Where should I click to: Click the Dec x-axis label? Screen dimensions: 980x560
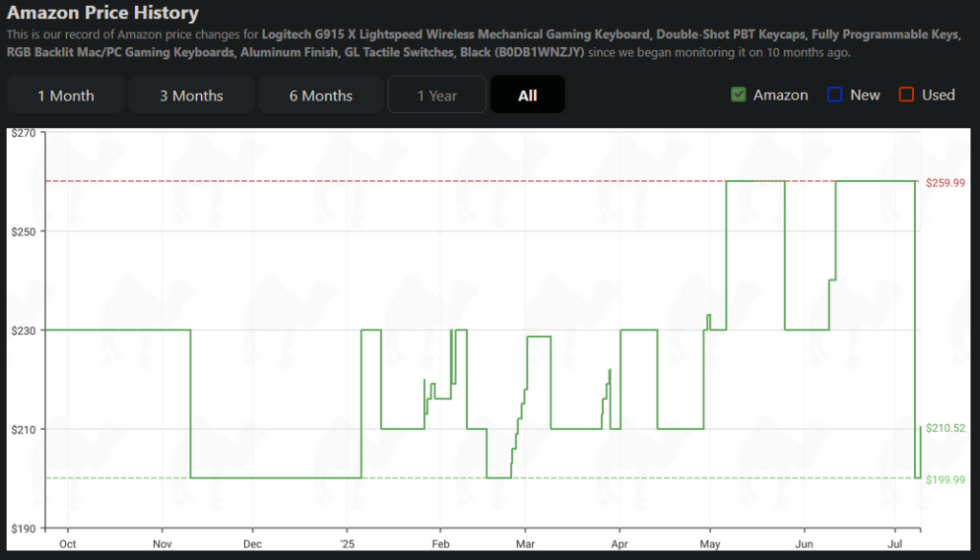[x=253, y=544]
